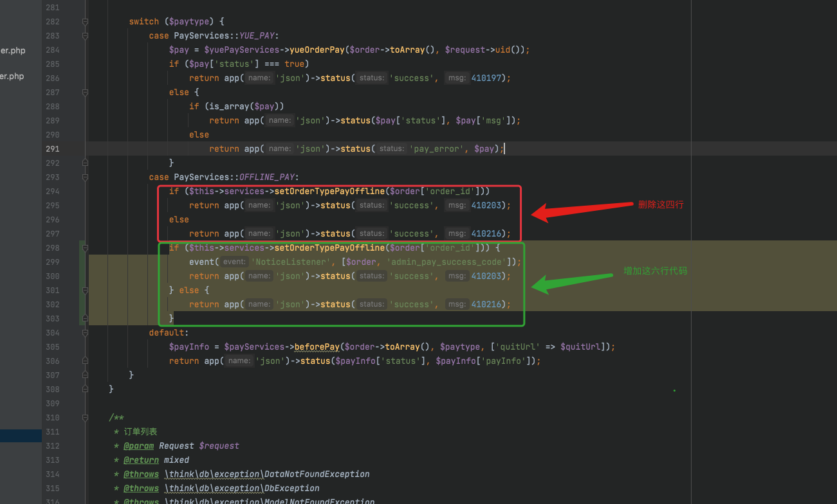Click setOrderTypePayOffline on line 294
837x504 pixels.
329,192
